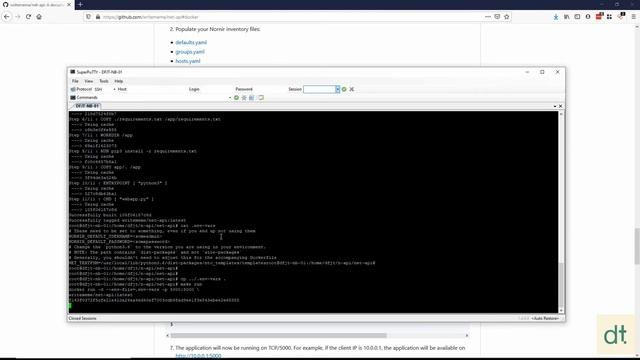Click the gear icon in Commands toolbar

click(244, 98)
